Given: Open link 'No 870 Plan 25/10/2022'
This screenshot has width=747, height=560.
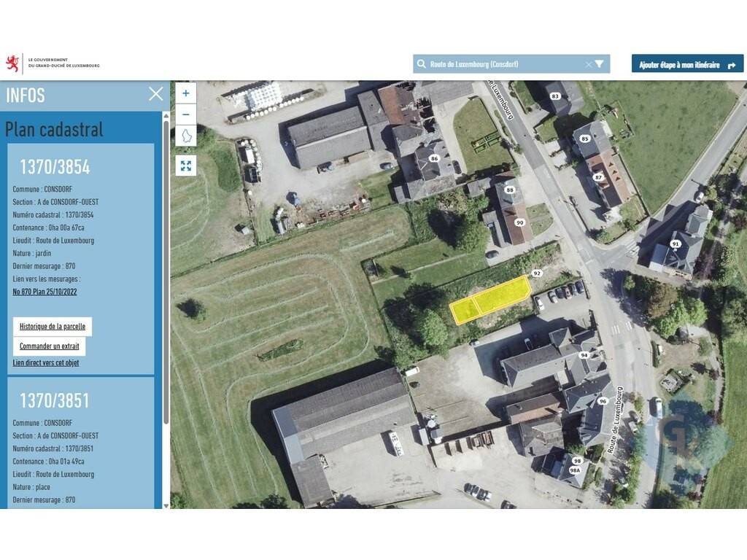Looking at the screenshot, I should 44,292.
